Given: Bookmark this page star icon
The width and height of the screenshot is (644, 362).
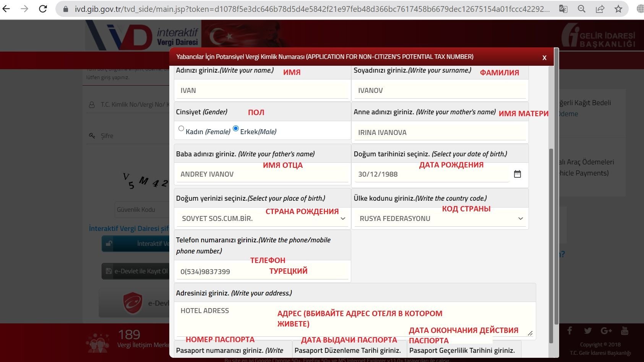Looking at the screenshot, I should pos(618,9).
